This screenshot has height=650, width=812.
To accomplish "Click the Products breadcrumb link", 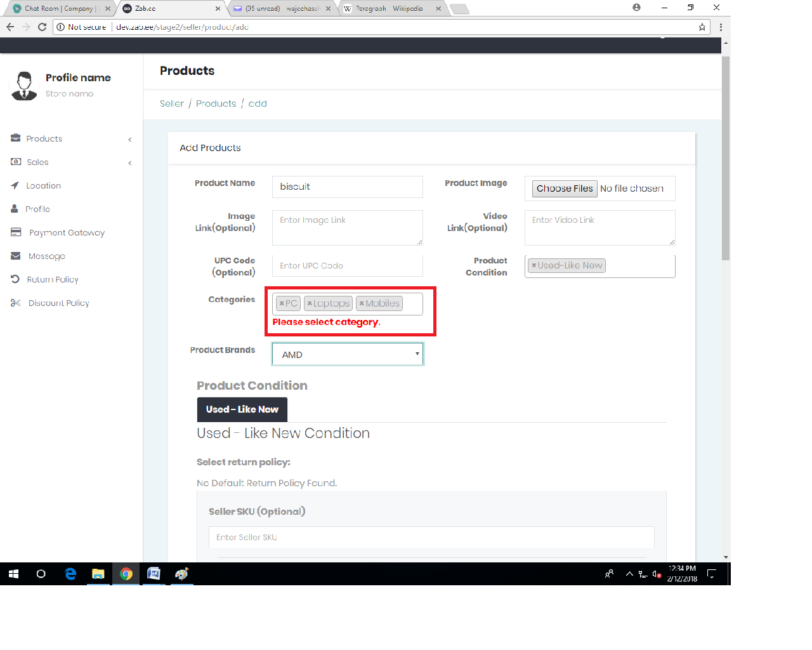I will [x=216, y=103].
